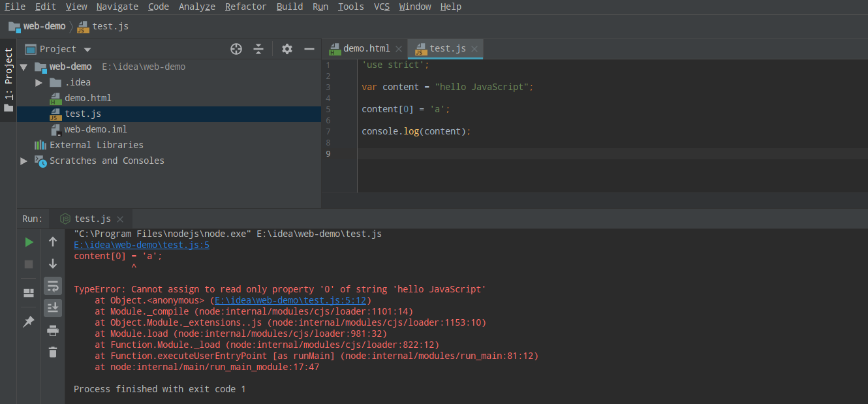Open Project panel settings gear

pos(287,49)
